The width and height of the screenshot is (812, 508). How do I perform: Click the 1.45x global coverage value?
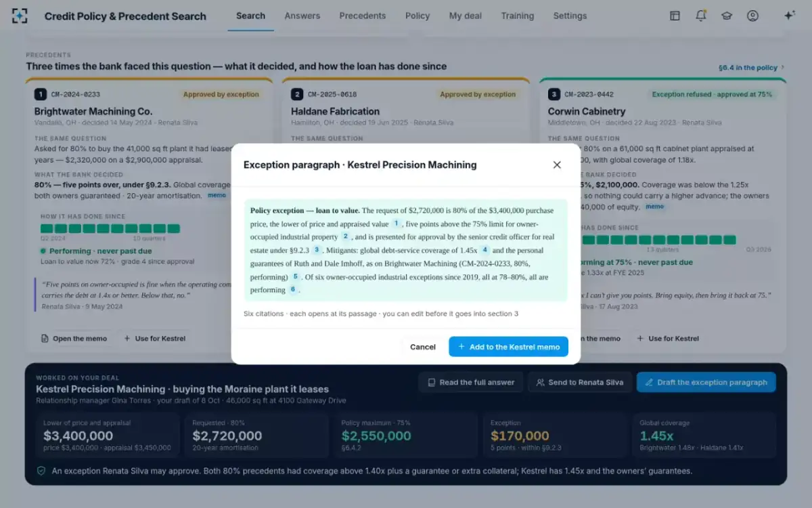656,436
